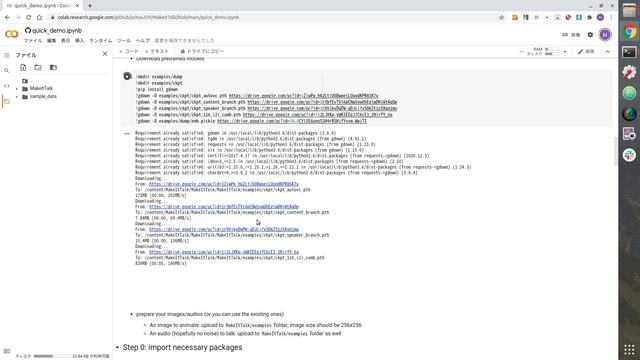This screenshot has width=640, height=360.
Task: Select the quick_demo.ipynb browser tab
Action: (x=42, y=6)
